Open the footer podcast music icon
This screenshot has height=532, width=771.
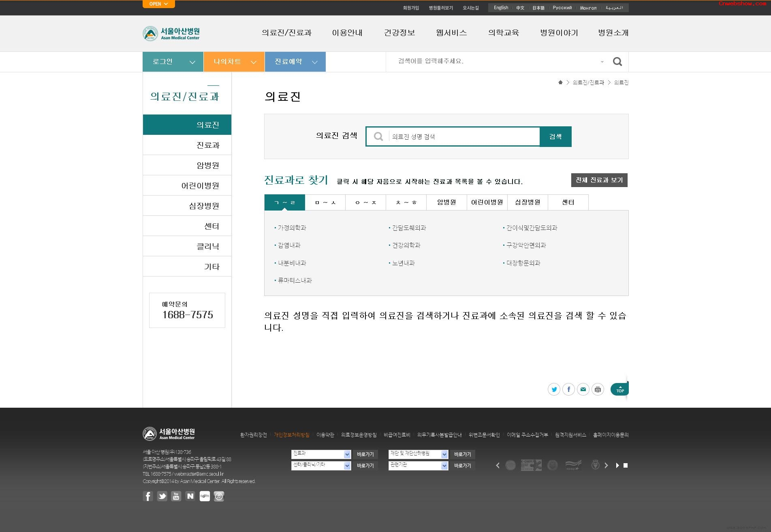[219, 496]
